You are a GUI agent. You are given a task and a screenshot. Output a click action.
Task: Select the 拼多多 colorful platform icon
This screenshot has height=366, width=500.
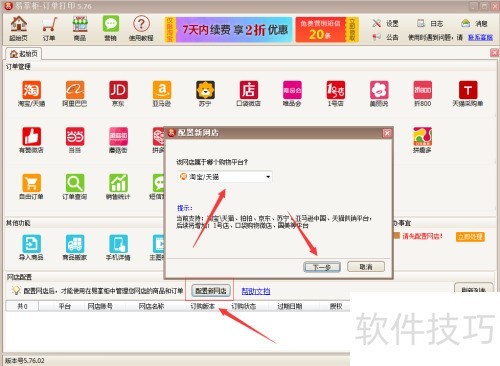coord(422,140)
